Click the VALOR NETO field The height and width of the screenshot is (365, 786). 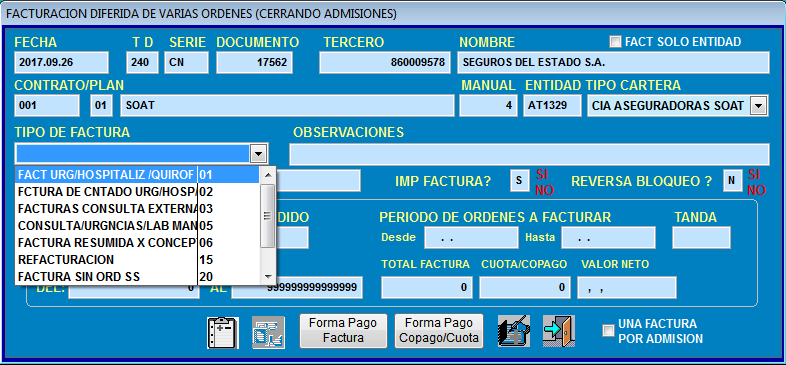627,287
